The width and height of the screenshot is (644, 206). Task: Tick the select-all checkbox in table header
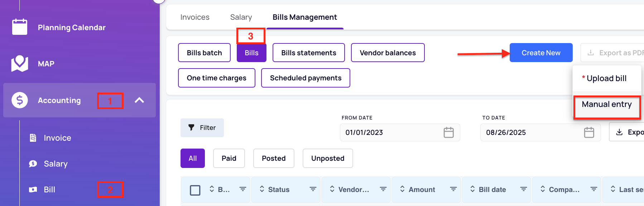(195, 190)
